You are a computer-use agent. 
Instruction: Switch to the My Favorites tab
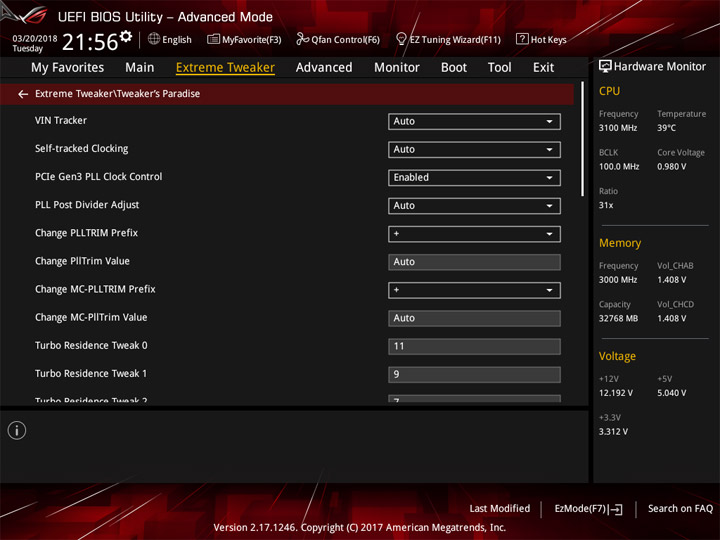(x=68, y=68)
